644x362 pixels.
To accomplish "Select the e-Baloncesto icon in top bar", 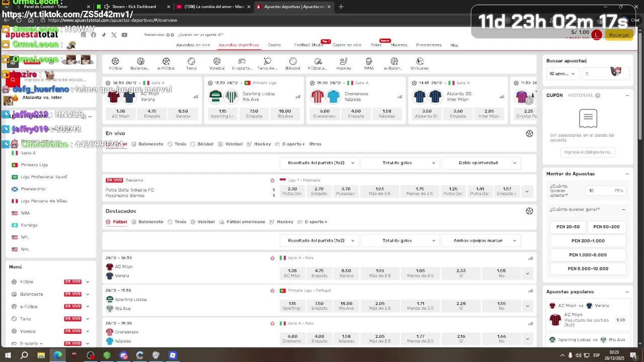I will (394, 61).
